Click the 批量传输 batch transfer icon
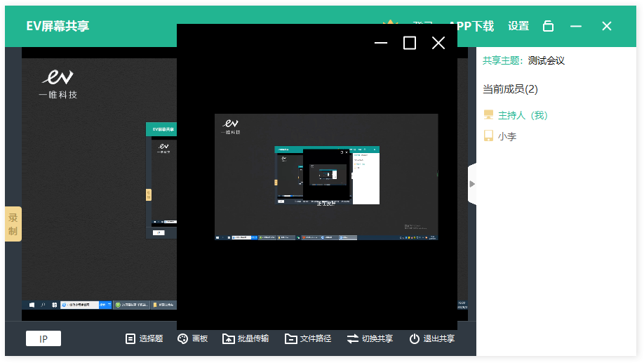This screenshot has height=363, width=644. [229, 338]
